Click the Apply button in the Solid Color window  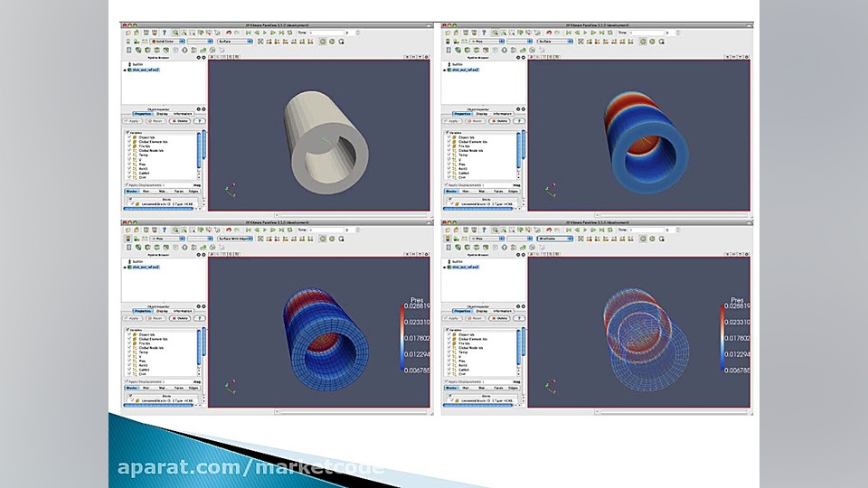click(x=132, y=121)
